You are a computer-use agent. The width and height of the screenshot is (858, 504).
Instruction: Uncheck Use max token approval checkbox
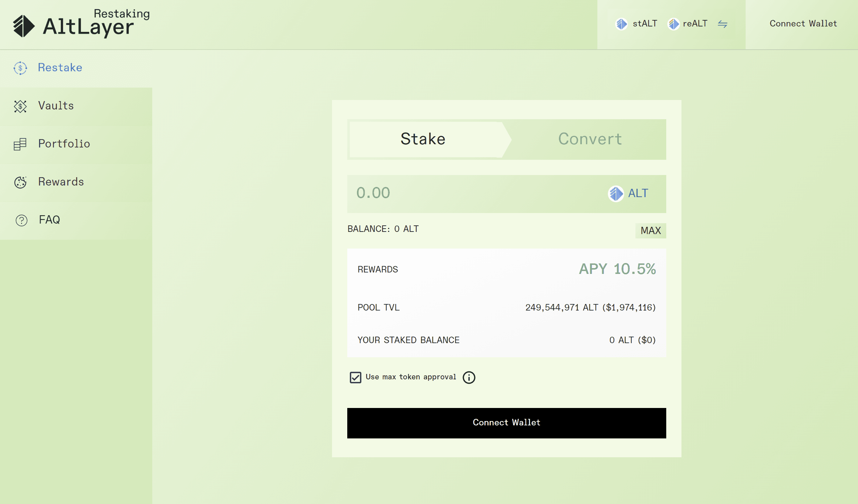click(355, 378)
